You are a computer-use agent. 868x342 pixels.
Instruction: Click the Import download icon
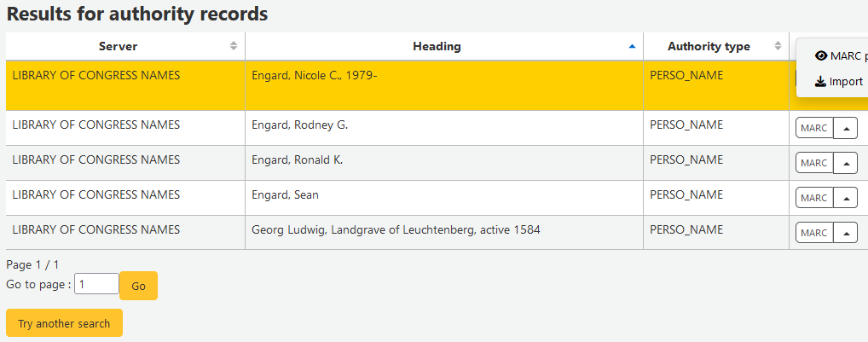pos(820,82)
